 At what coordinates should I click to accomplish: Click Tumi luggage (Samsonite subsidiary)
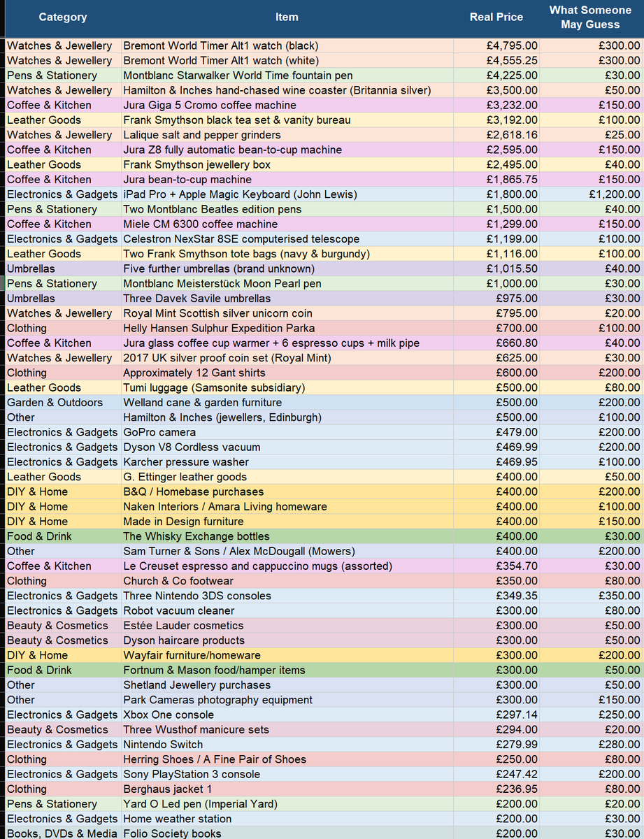287,387
